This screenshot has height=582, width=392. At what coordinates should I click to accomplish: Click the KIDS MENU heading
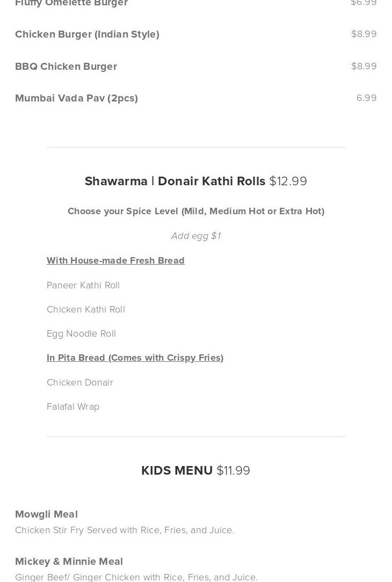177,470
